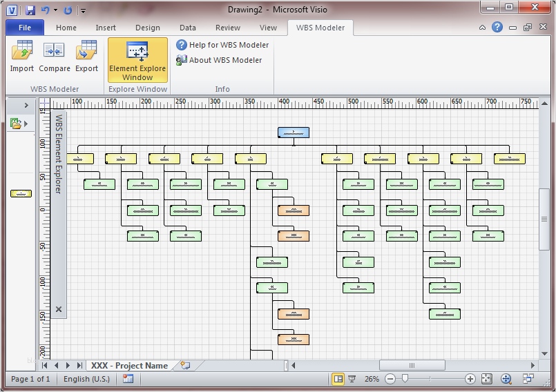Select the XXX - Project Name page tab
Screen dimensions: 556x392
click(x=129, y=365)
